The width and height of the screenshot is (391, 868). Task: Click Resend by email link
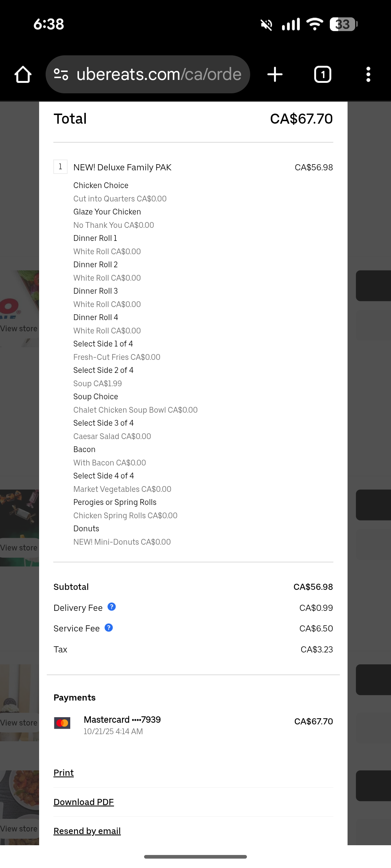point(87,831)
